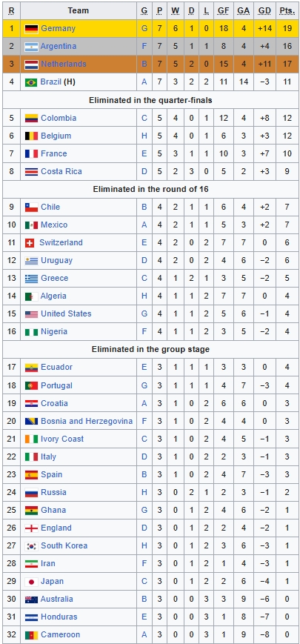Open the Australia team link
Screen dimensions: 300x644
coord(56,599)
